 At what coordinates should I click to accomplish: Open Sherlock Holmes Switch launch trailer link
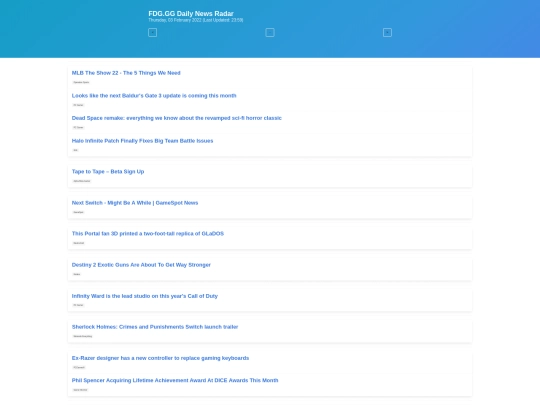[155, 327]
